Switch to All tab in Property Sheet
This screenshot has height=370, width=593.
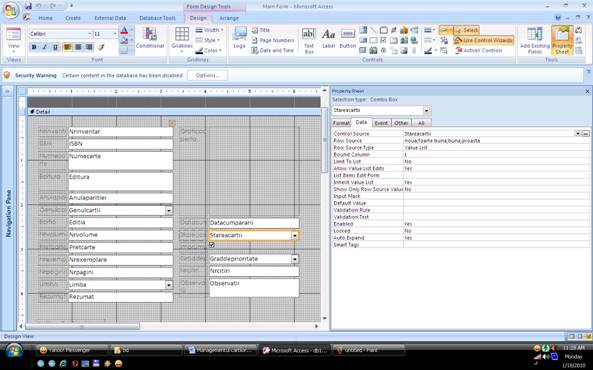click(421, 123)
